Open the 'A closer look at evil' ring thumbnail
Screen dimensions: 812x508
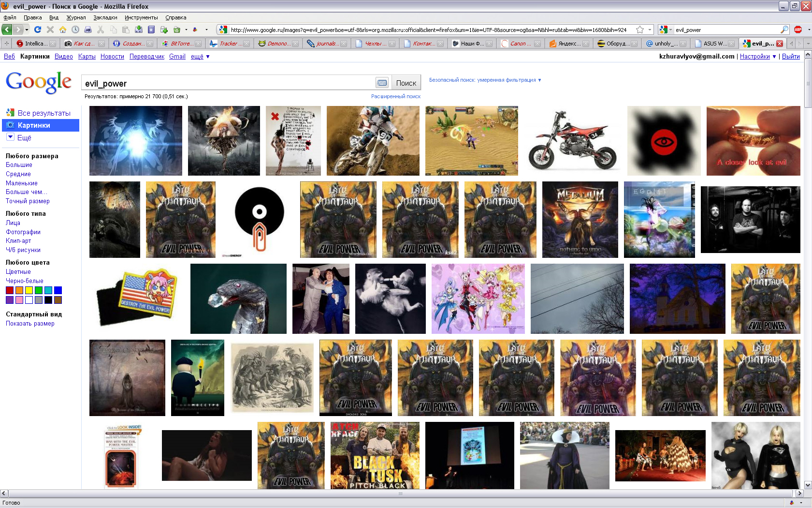753,141
